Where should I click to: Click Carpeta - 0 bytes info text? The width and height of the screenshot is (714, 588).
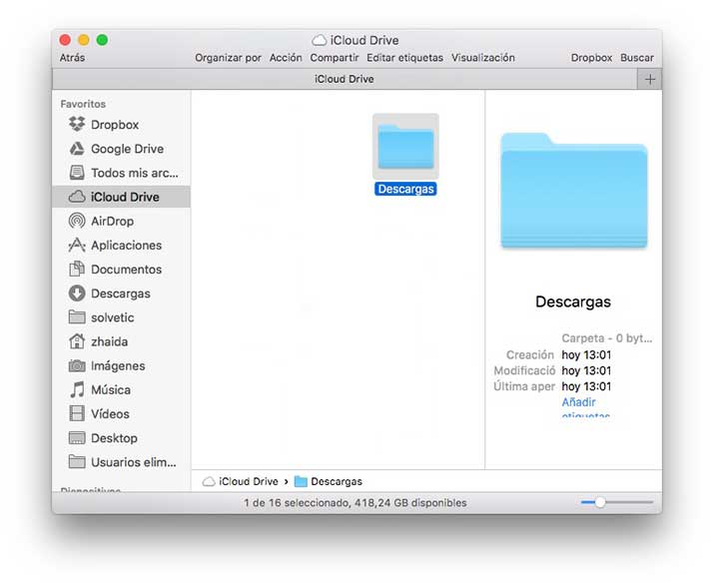[x=607, y=338]
